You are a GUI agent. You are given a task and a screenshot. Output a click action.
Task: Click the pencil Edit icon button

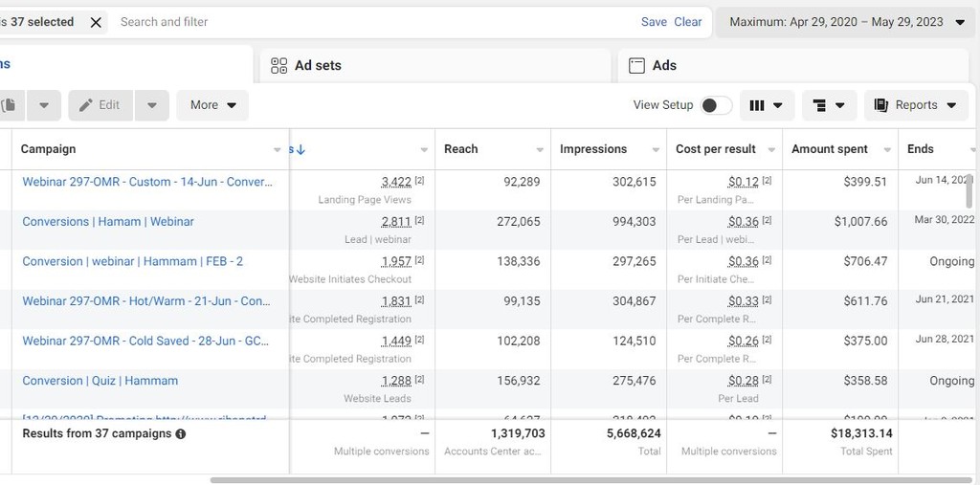coord(100,105)
